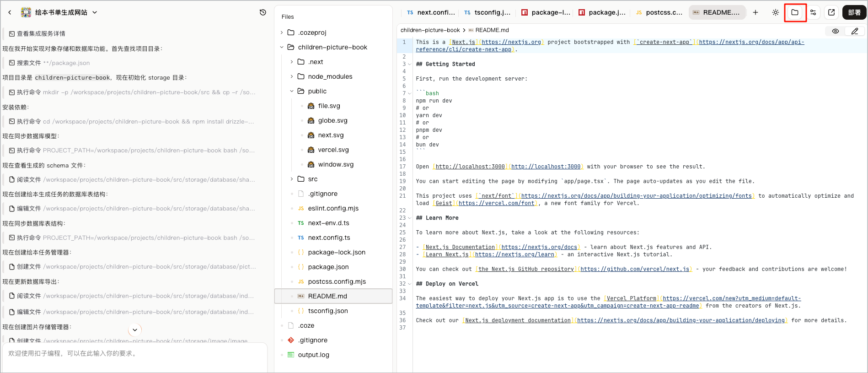Open preview in new window icon
This screenshot has width=868, height=373.
pos(831,12)
